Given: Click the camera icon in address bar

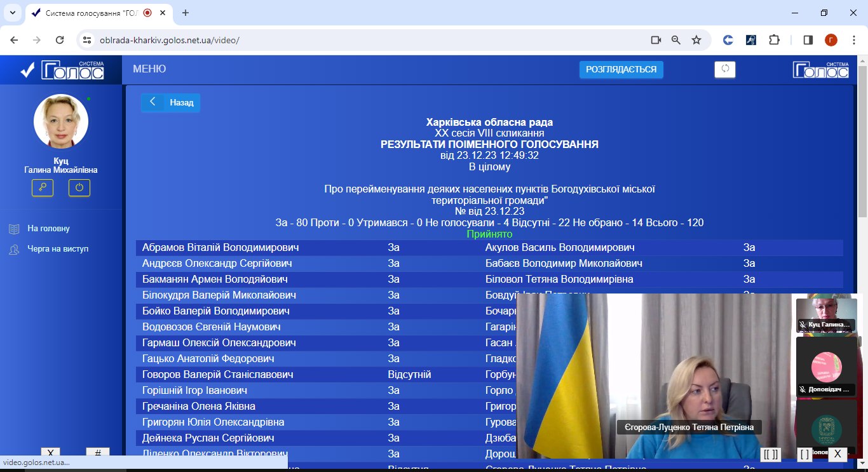Looking at the screenshot, I should [656, 40].
